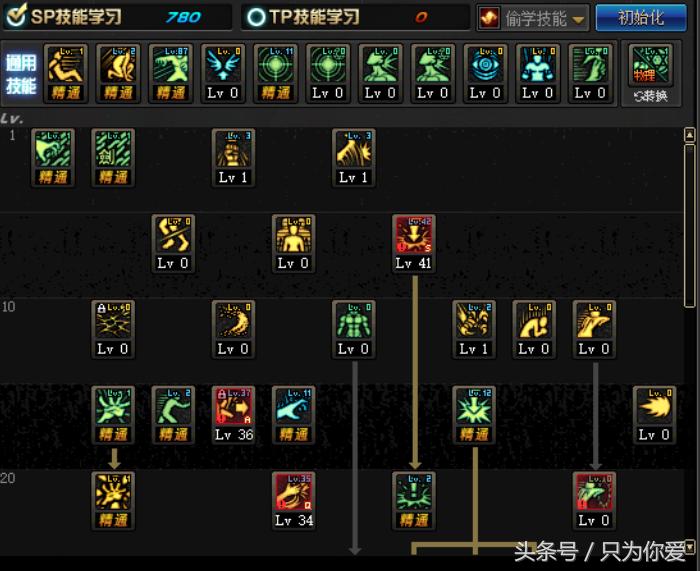Select the TP技能学习 radio option

pos(256,17)
